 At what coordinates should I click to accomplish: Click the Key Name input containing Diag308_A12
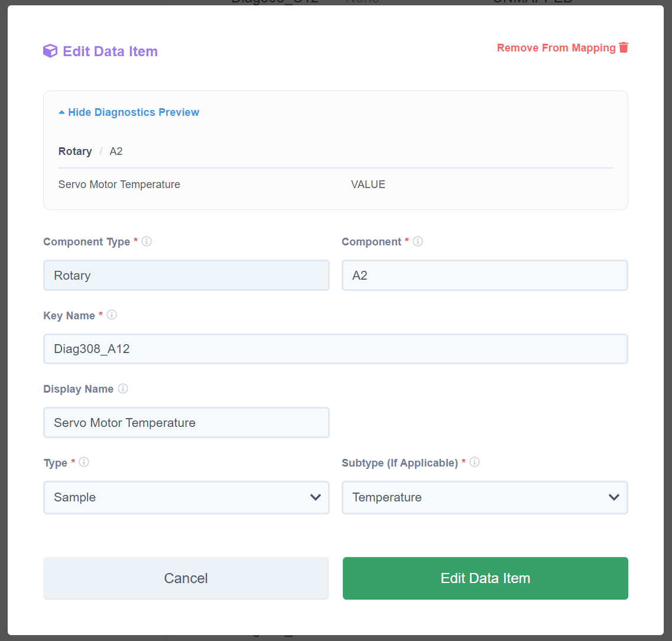[335, 349]
